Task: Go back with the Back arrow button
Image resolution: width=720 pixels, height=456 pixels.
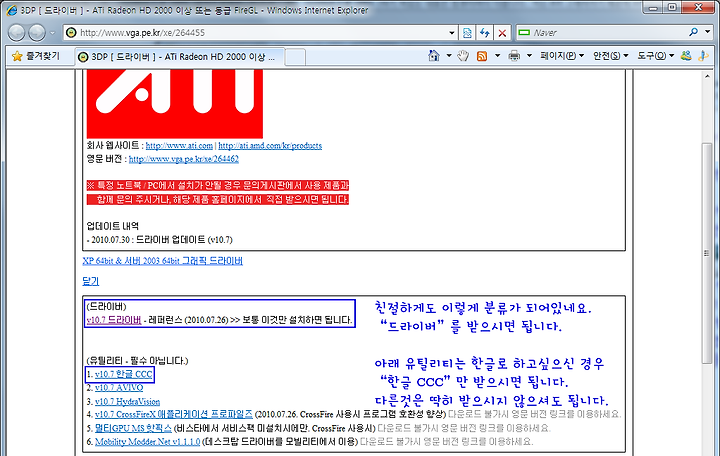Action: (x=17, y=33)
